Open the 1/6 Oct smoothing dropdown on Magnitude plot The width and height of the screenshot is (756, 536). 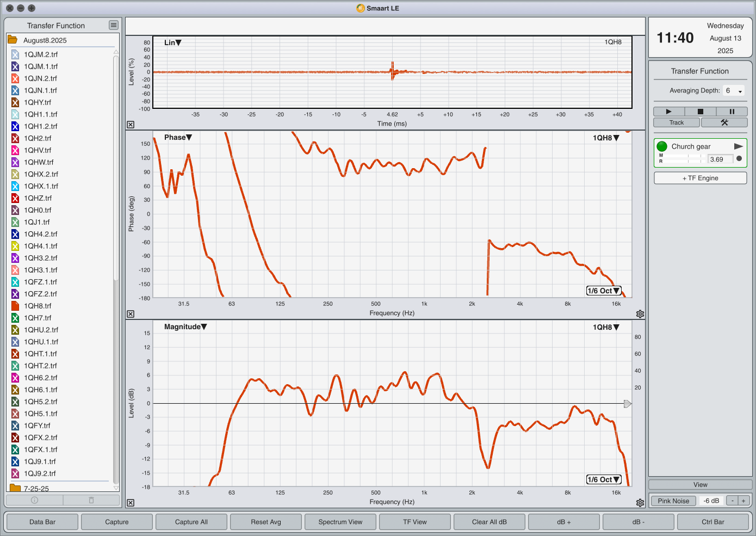coord(604,479)
